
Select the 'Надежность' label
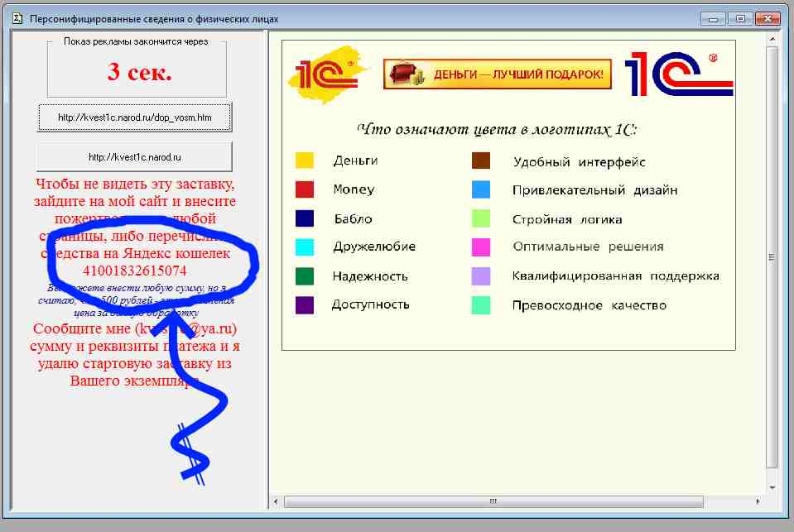point(370,276)
